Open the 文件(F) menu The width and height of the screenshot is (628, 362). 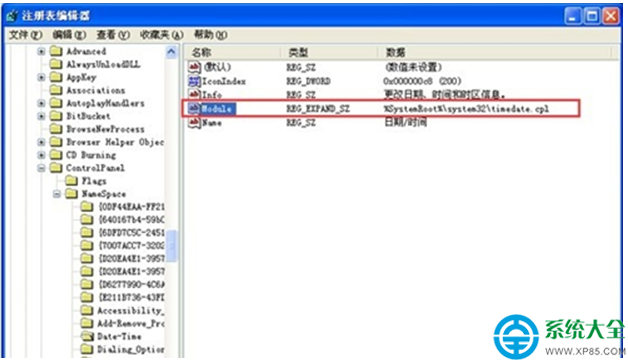point(26,35)
